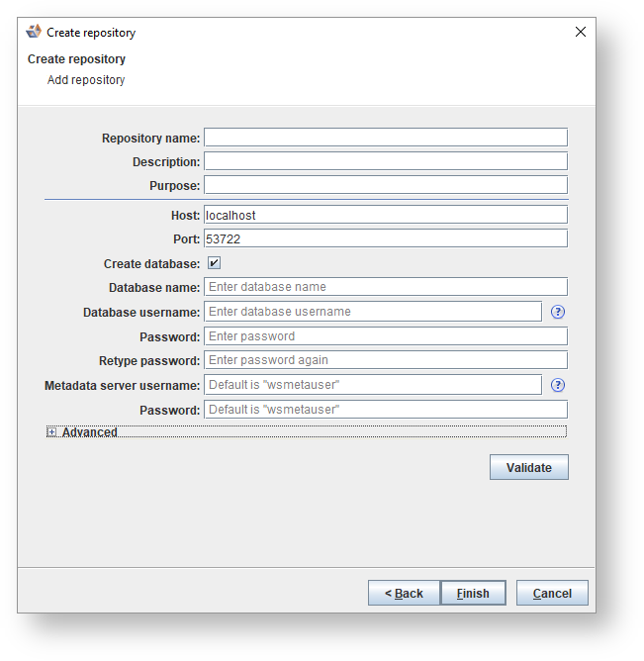The image size is (644, 661).
Task: Select the Purpose input field
Action: pyautogui.click(x=386, y=185)
